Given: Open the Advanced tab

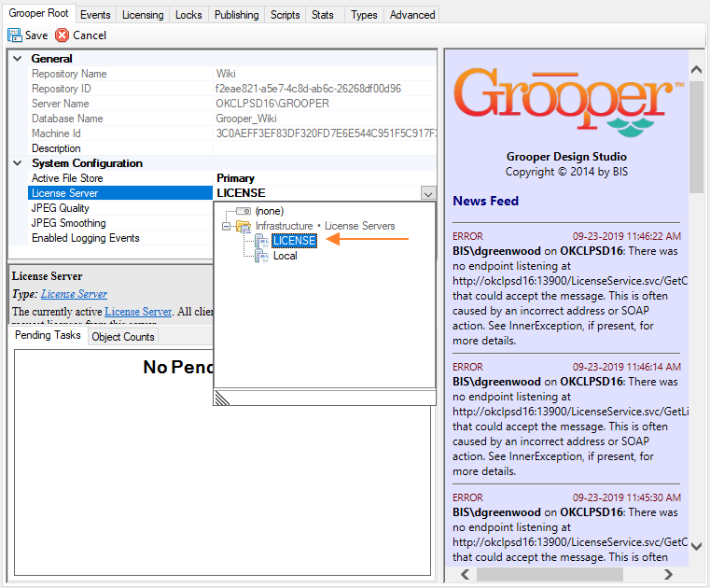Looking at the screenshot, I should [x=412, y=15].
